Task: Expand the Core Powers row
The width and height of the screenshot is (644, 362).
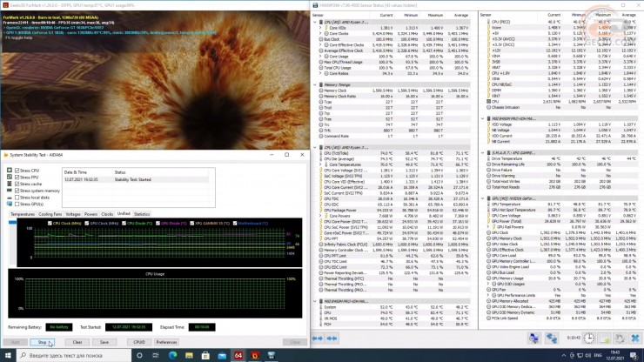Action: tap(320, 216)
